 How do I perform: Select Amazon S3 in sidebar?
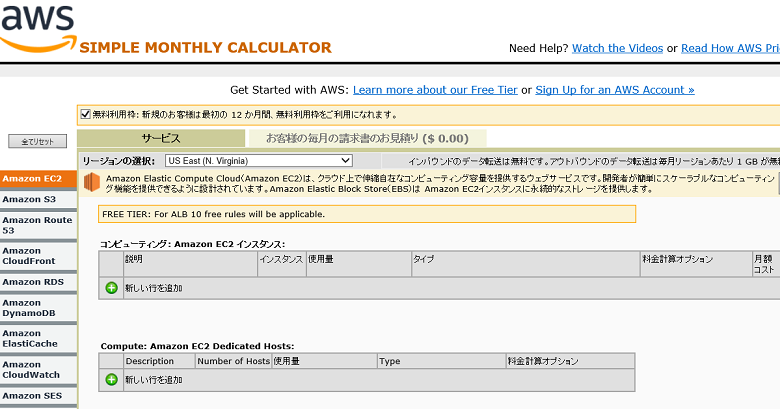point(38,200)
